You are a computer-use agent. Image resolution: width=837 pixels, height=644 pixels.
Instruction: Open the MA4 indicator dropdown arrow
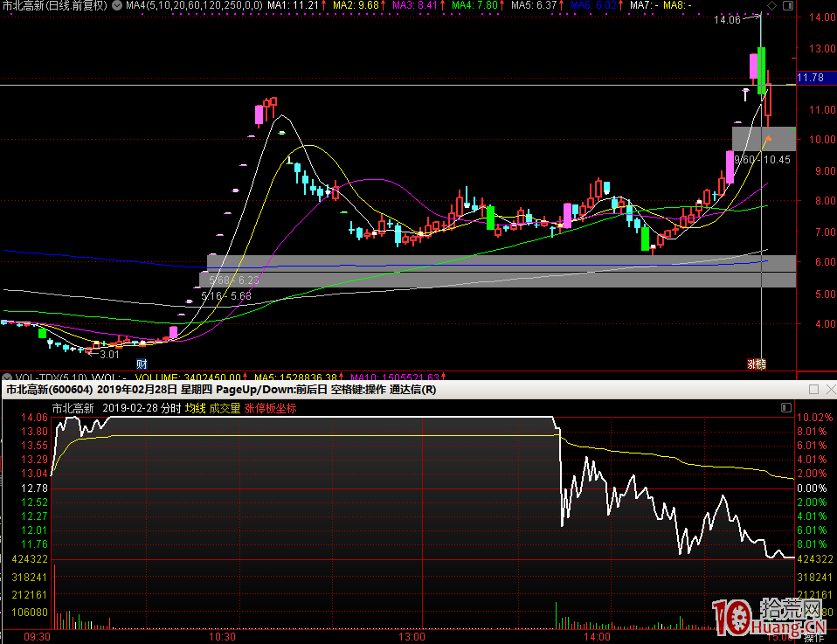[117, 5]
